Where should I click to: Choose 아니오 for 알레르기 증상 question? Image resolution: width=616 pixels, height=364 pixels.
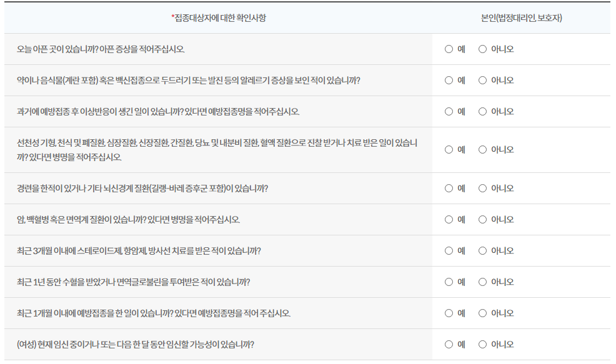pos(482,80)
